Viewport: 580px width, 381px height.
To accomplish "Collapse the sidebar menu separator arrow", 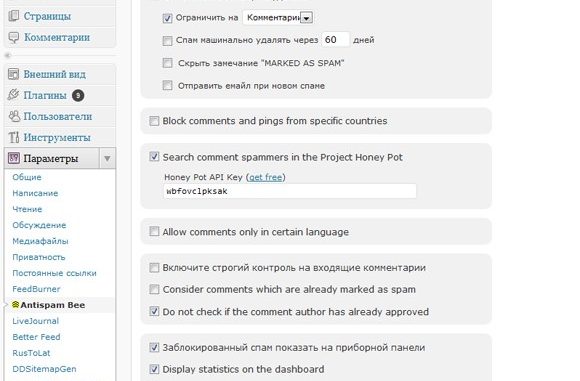I will coord(8,55).
